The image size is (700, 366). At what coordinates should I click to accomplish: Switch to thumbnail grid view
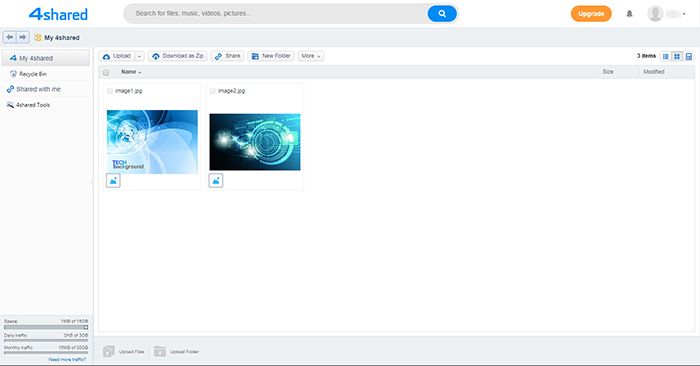pyautogui.click(x=677, y=56)
